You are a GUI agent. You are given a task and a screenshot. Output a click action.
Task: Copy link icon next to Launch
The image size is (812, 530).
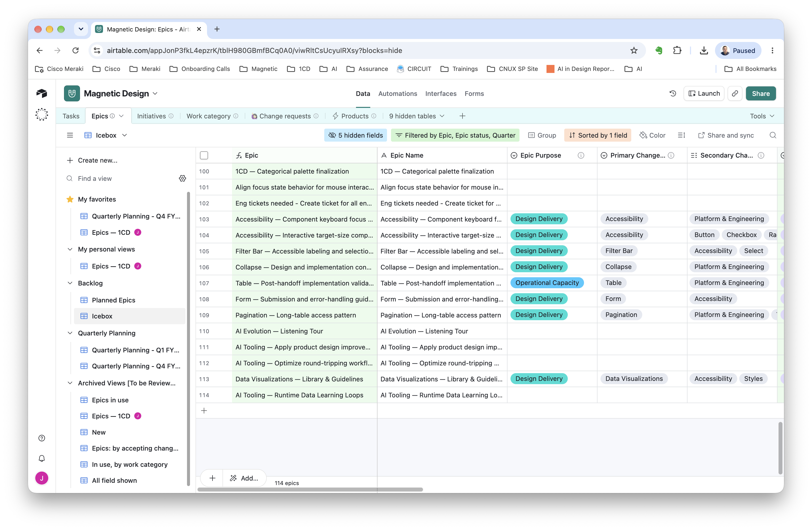pyautogui.click(x=735, y=93)
